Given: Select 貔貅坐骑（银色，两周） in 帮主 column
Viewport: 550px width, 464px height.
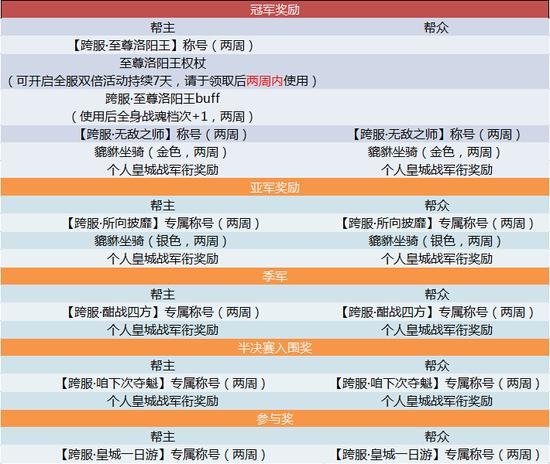Looking at the screenshot, I should [161, 241].
